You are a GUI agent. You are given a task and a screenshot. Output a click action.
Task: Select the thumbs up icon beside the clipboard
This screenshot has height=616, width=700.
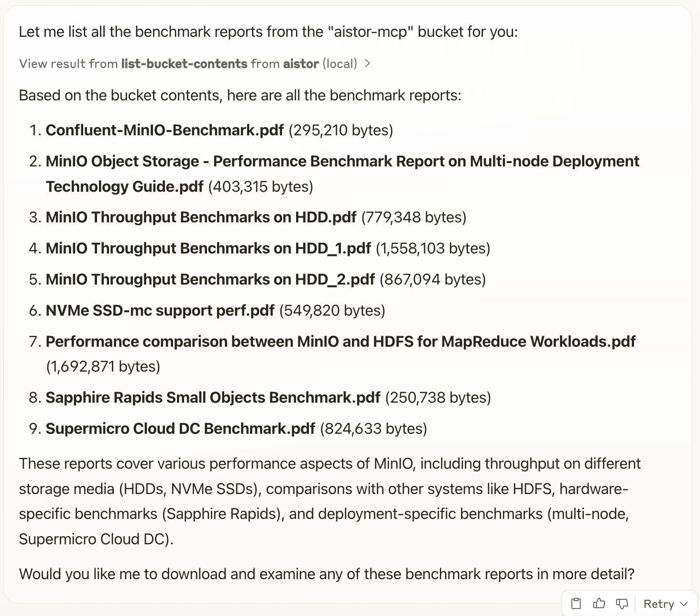599,603
